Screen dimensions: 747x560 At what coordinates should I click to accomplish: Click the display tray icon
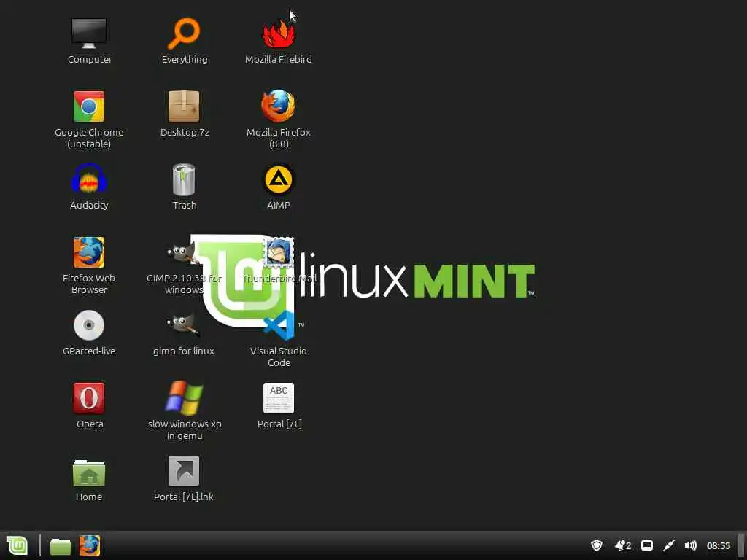(x=647, y=545)
